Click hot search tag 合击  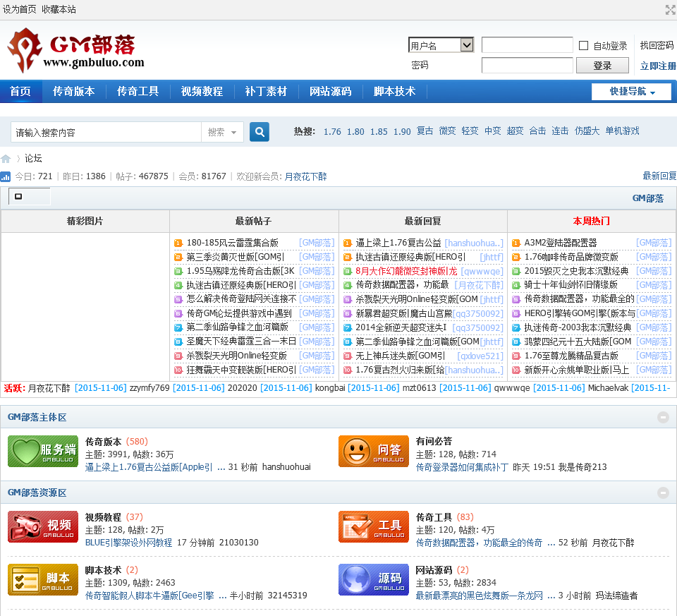tap(537, 131)
